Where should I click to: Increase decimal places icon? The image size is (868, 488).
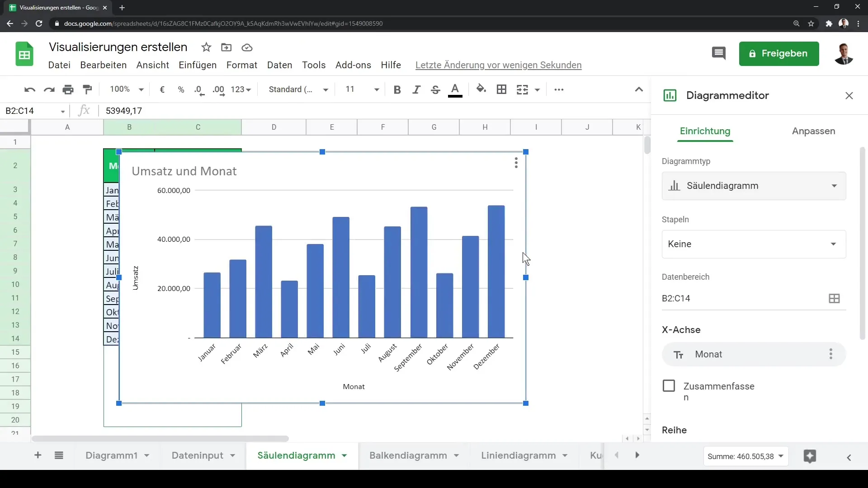(219, 90)
